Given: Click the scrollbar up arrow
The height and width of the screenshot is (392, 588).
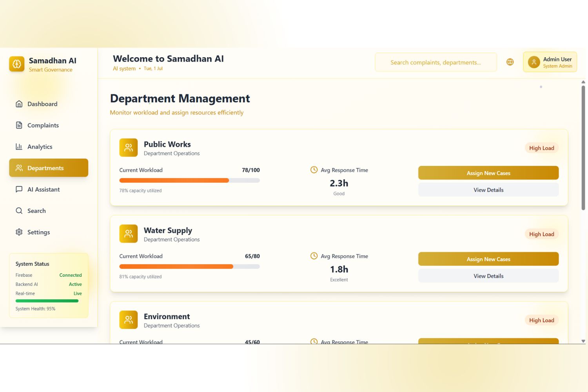Looking at the screenshot, I should 583,82.
